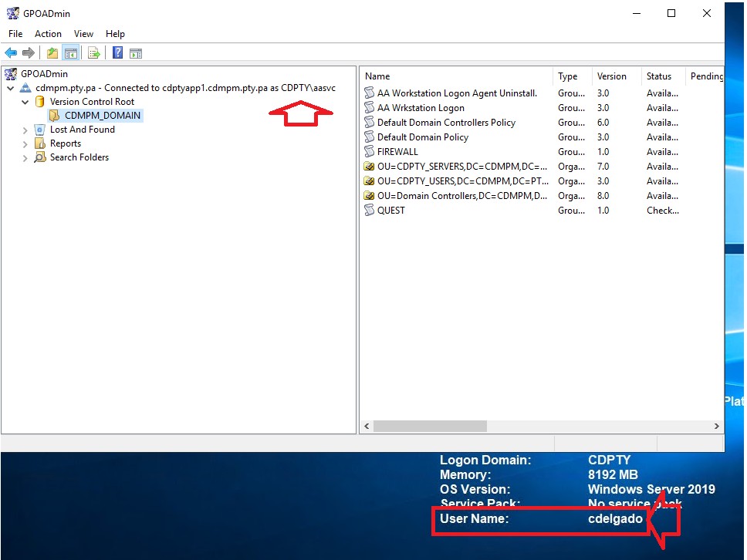Click the GPO icon for QUEST
Viewport: 747px width, 560px height.
click(x=369, y=211)
